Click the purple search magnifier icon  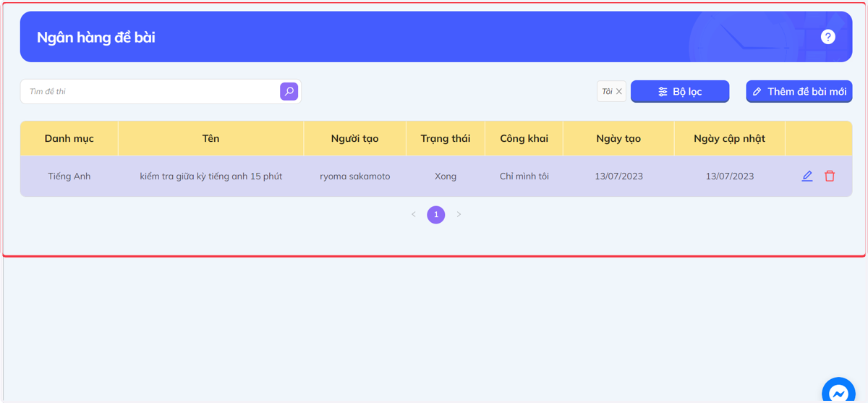tap(289, 91)
